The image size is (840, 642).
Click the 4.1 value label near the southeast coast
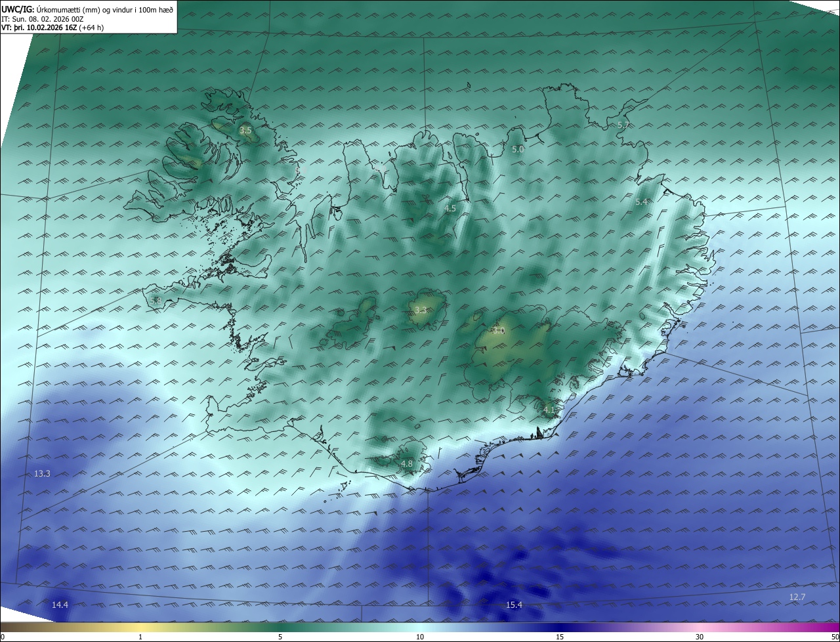coord(549,410)
